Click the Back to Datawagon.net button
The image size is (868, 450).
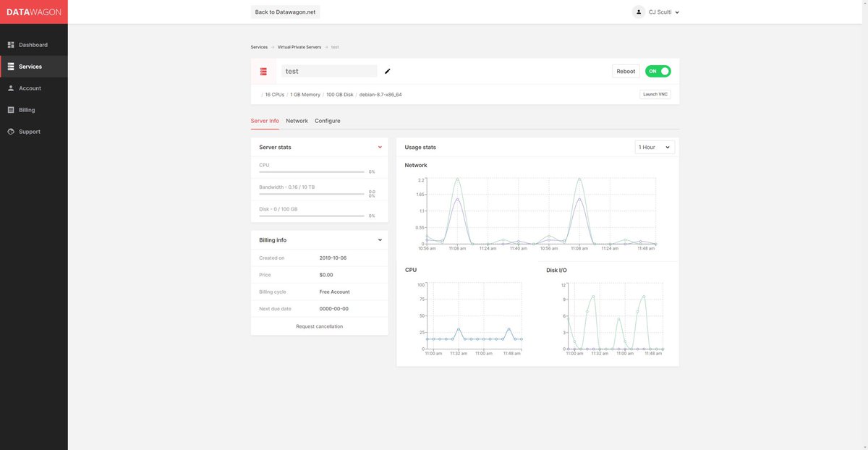(286, 12)
